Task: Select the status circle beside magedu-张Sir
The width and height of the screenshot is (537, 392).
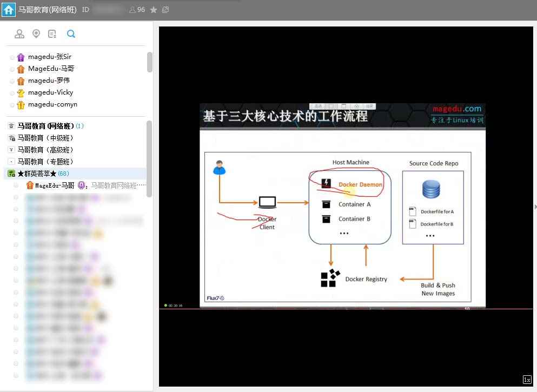Action: [12, 57]
